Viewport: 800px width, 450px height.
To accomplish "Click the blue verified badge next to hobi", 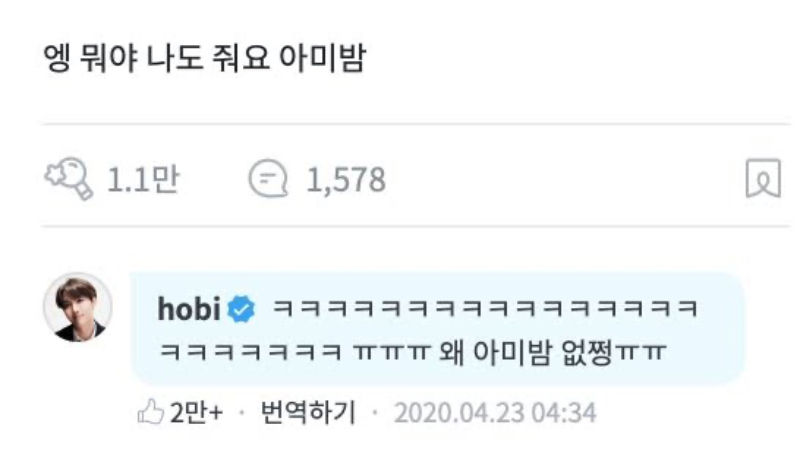I will (x=241, y=309).
